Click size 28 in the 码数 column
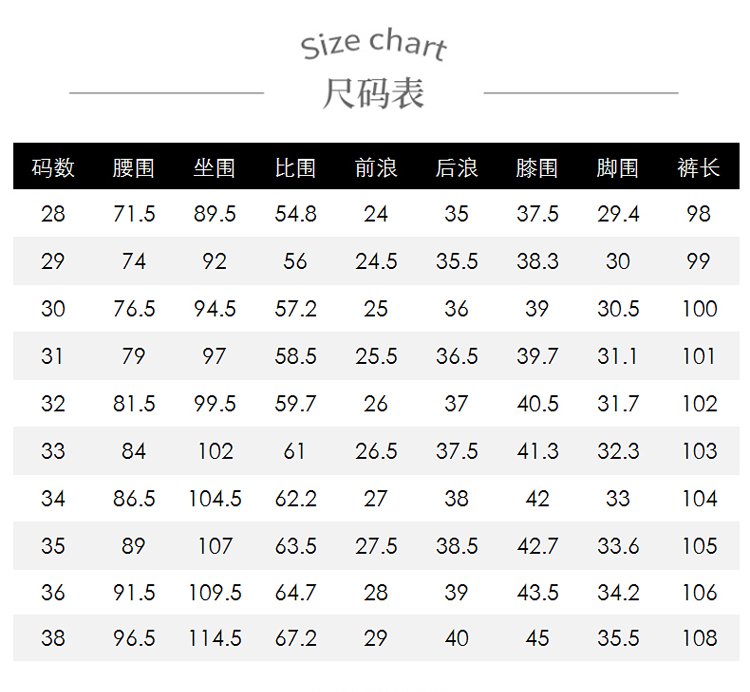This screenshot has height=692, width=750. [x=53, y=214]
